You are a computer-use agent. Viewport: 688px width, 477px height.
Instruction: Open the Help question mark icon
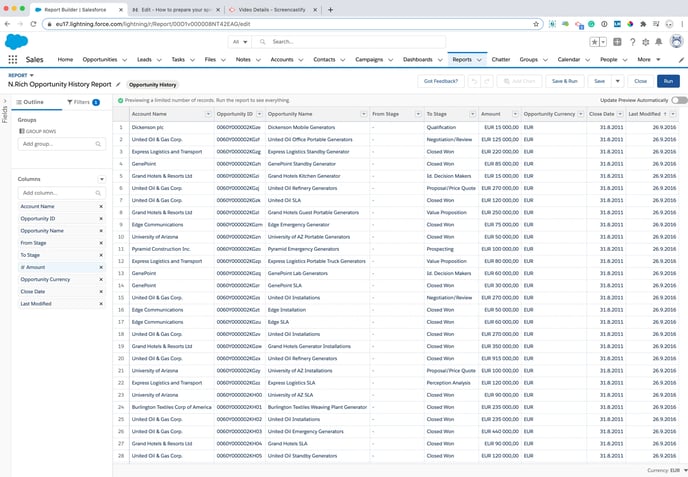click(632, 42)
